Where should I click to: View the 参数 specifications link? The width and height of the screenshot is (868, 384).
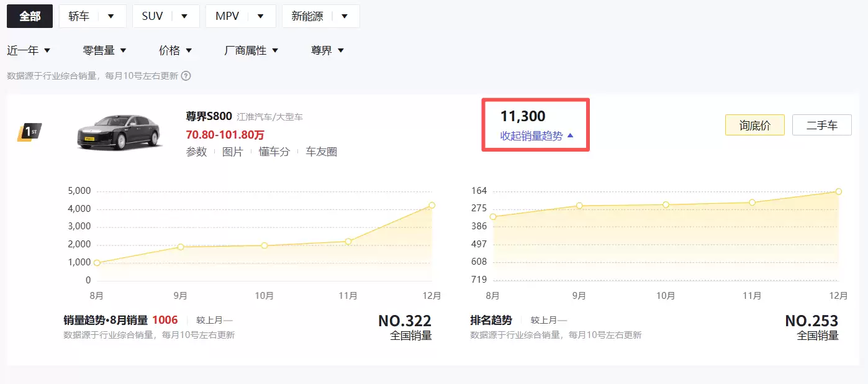pos(196,151)
